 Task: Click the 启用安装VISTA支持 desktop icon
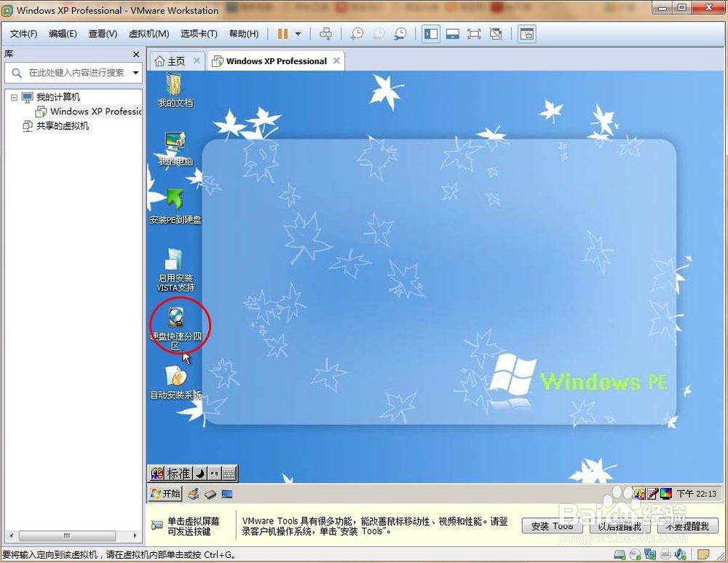click(175, 270)
